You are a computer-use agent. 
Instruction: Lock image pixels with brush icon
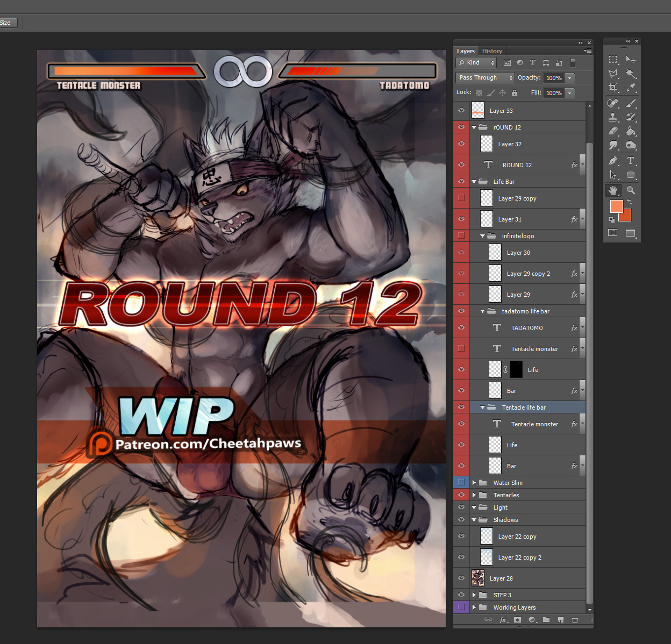(490, 93)
